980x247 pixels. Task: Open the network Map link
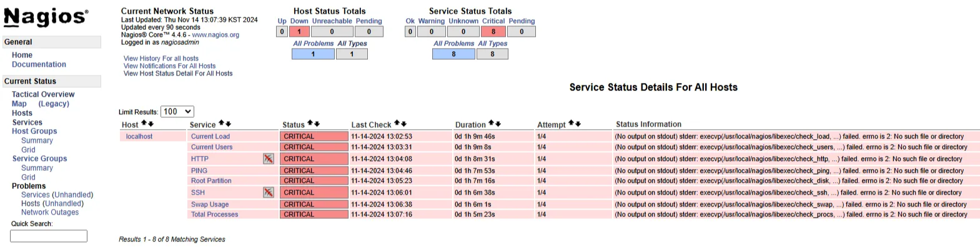click(x=19, y=104)
